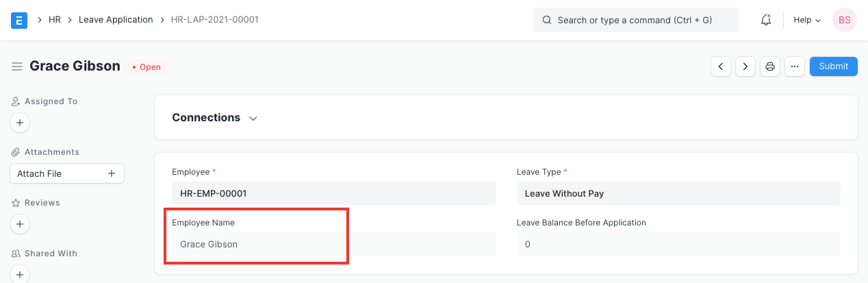This screenshot has width=868, height=283.
Task: Expand the Help dropdown
Action: [x=807, y=20]
